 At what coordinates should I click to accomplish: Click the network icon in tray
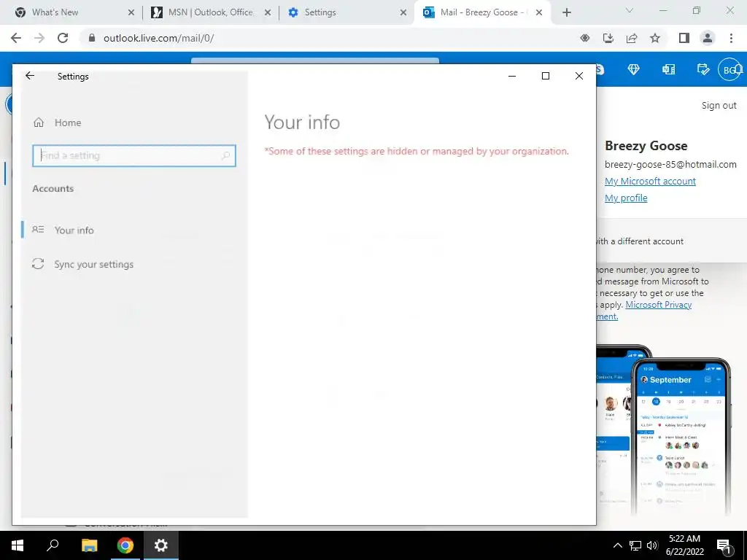pos(635,545)
